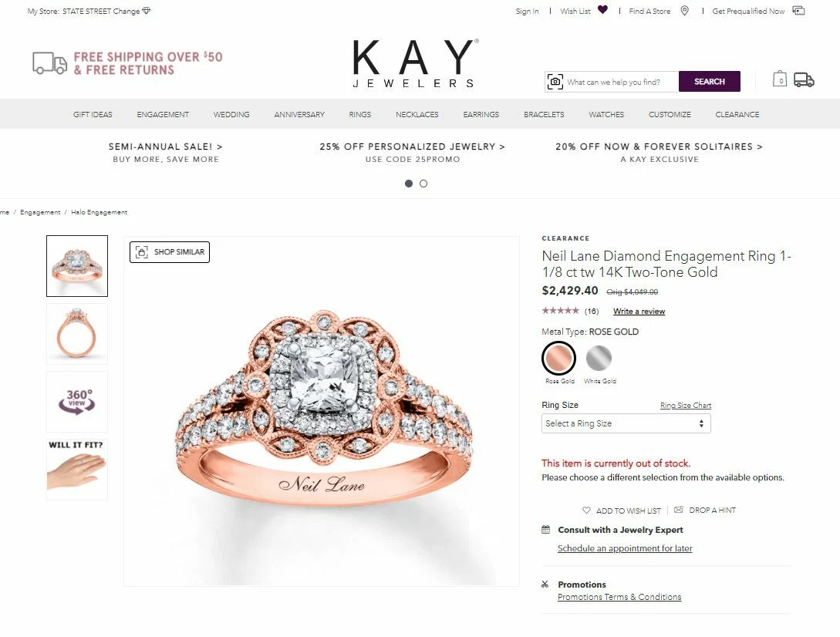Viewport: 840px width, 637px height.
Task: Expand the Promotions section
Action: (x=582, y=585)
